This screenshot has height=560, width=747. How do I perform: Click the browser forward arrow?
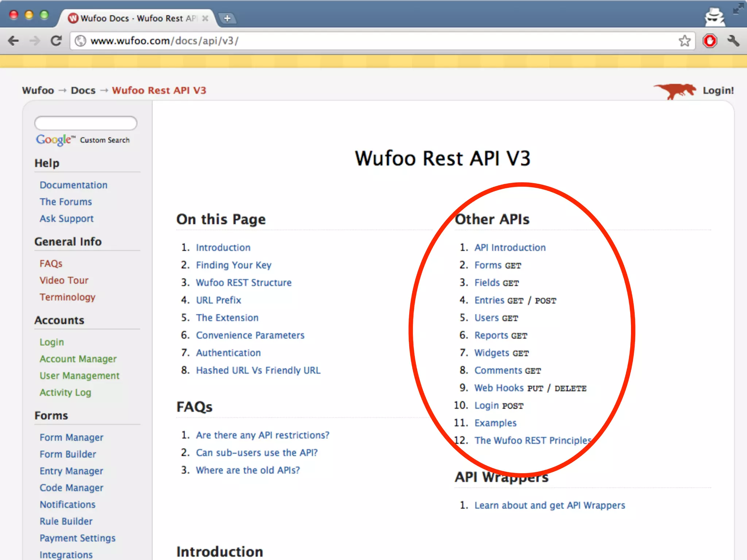[x=35, y=40]
